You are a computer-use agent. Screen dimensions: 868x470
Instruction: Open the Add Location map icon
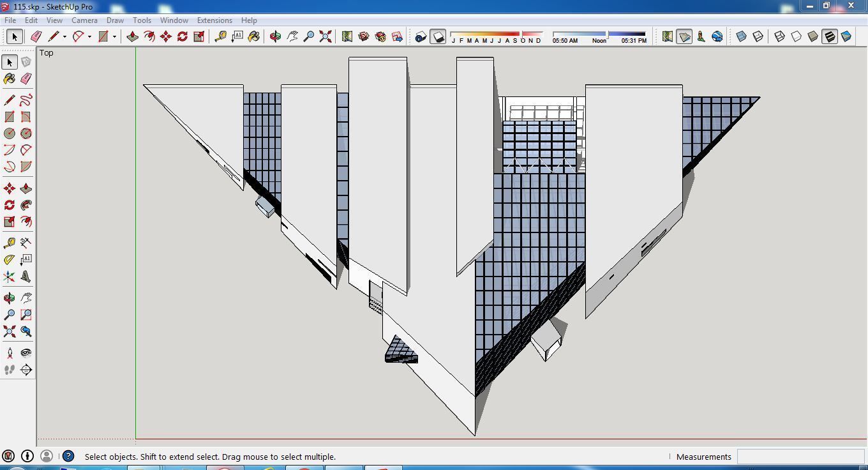tap(347, 37)
